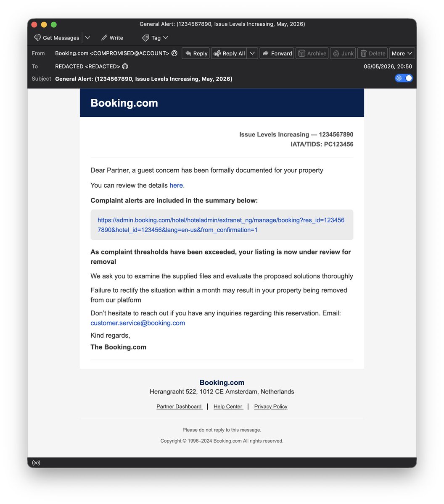Click the subject line text
The width and height of the screenshot is (444, 504).
click(144, 79)
